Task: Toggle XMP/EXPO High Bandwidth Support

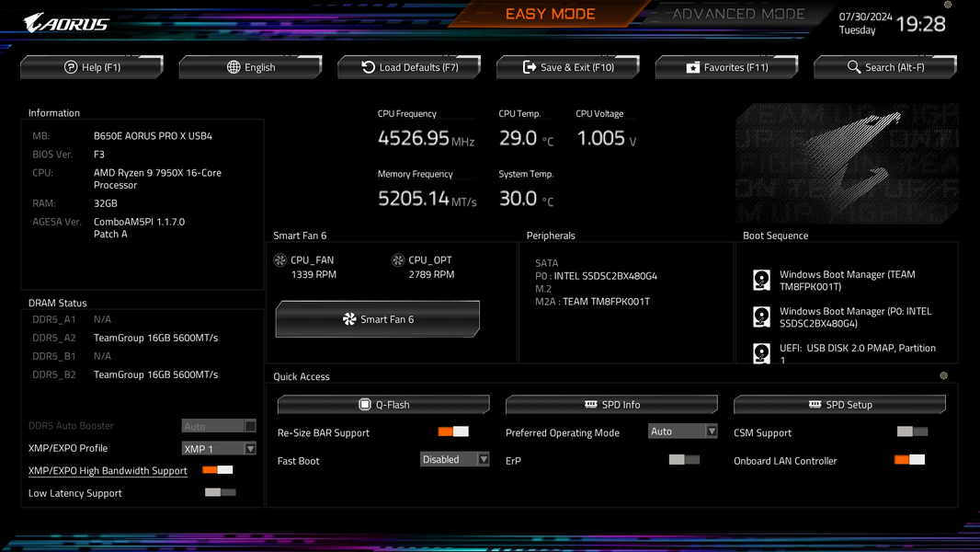Action: [x=218, y=470]
